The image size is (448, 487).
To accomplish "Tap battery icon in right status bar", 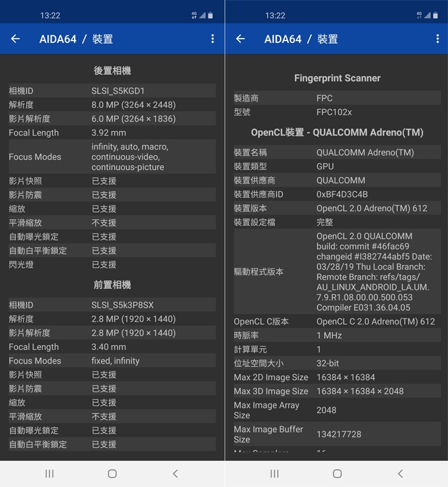I will [436, 15].
